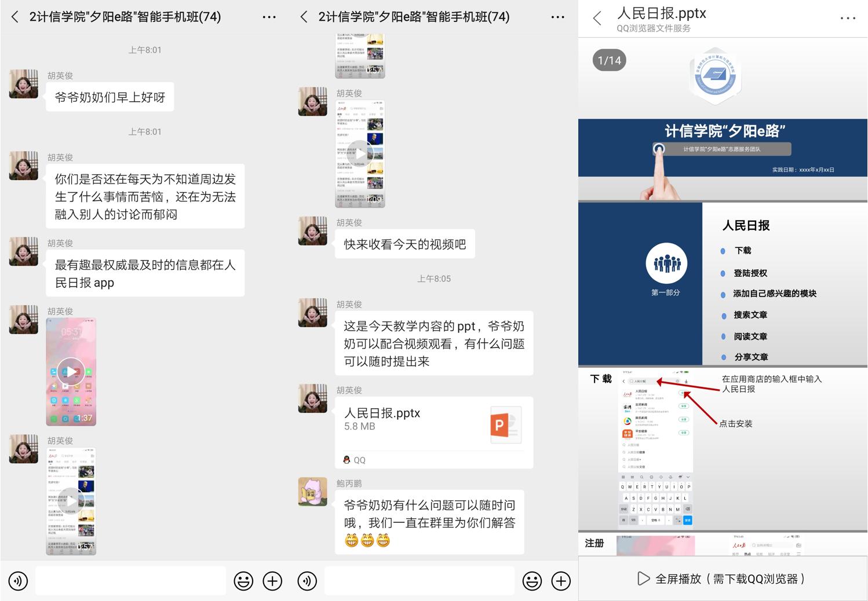
Task: Open more options in middle chat panel
Action: (x=557, y=17)
